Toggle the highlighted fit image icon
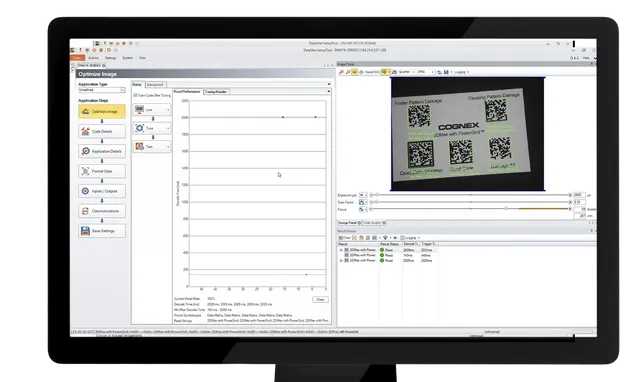This screenshot has height=382, width=624. [x=354, y=72]
